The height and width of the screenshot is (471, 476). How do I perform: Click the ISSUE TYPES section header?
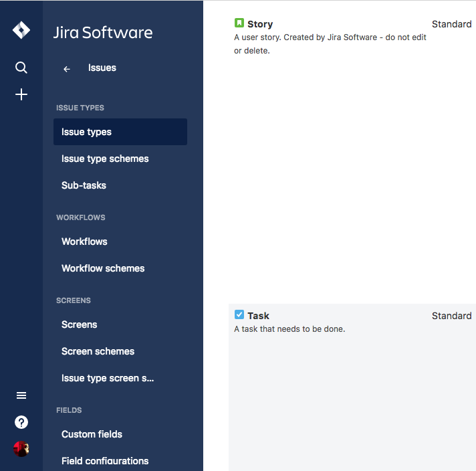pyautogui.click(x=80, y=108)
